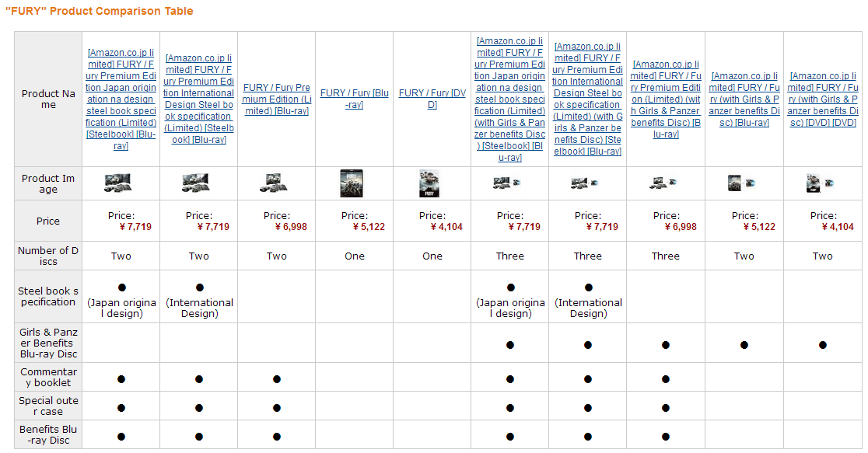The height and width of the screenshot is (453, 868).
Task: Click the ¥4,104 price under plain FURY [DVD]
Action: 446,227
